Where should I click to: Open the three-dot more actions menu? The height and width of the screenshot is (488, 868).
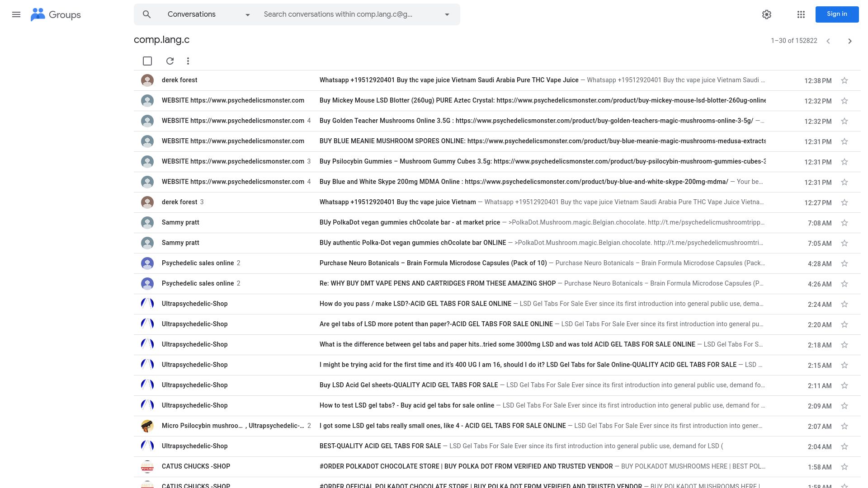coord(188,61)
